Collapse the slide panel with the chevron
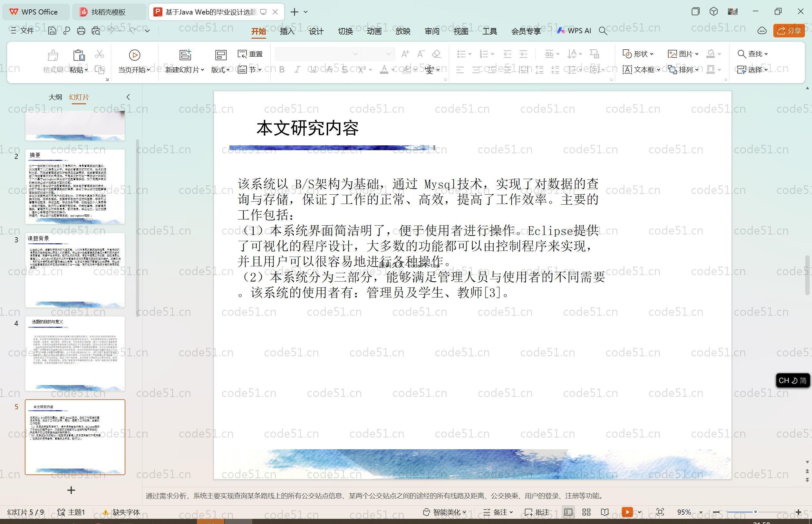The height and width of the screenshot is (524, 812). (128, 97)
